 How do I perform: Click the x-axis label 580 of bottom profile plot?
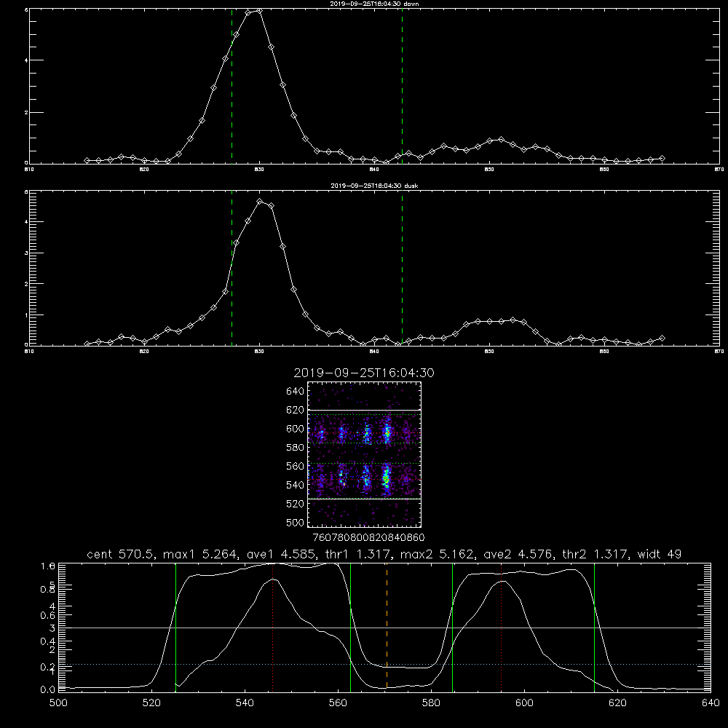pos(431,703)
